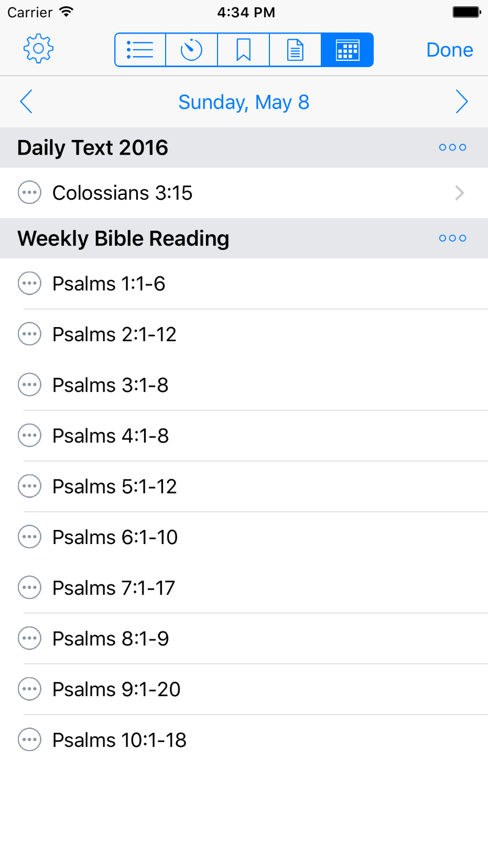This screenshot has width=488, height=868.
Task: Toggle the circle next to Psalms 4:1-8
Action: click(29, 436)
